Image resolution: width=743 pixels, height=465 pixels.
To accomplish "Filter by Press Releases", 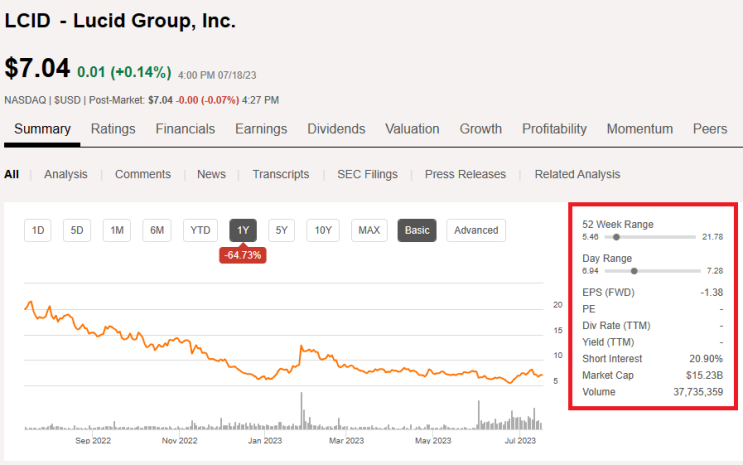I will (x=465, y=174).
